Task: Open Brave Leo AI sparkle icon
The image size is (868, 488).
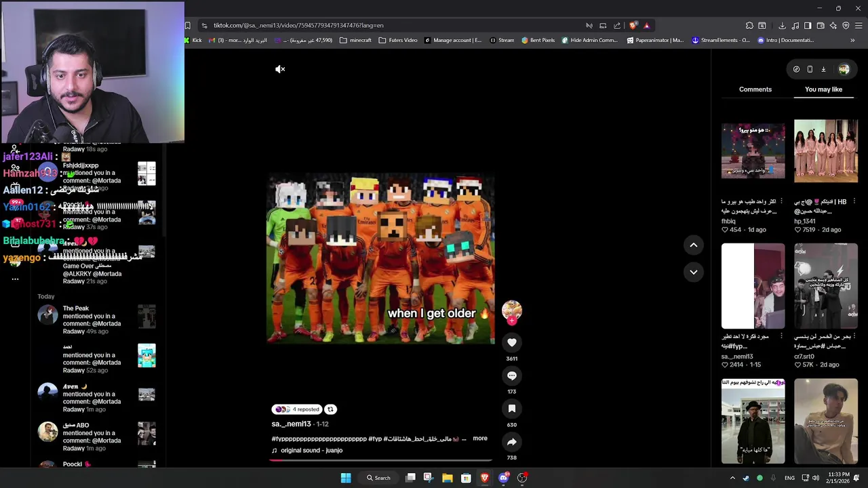Action: 833,26
